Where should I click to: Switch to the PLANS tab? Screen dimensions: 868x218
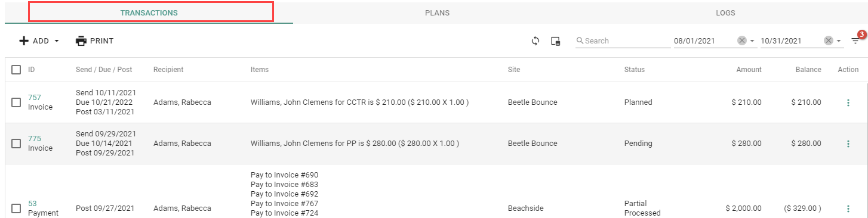click(x=437, y=13)
